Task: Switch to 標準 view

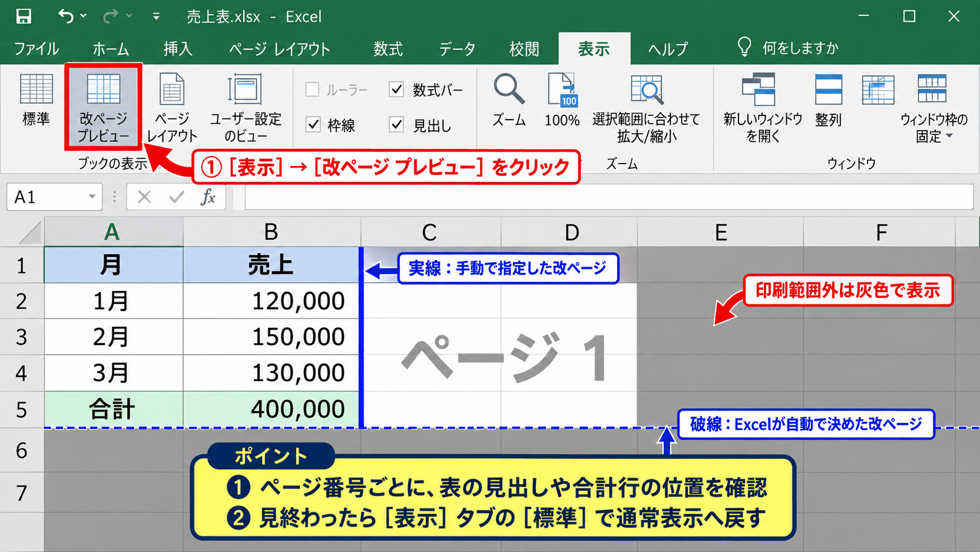Action: click(x=36, y=100)
